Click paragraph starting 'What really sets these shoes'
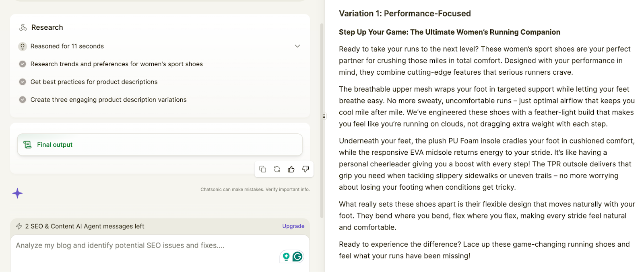 pyautogui.click(x=487, y=216)
